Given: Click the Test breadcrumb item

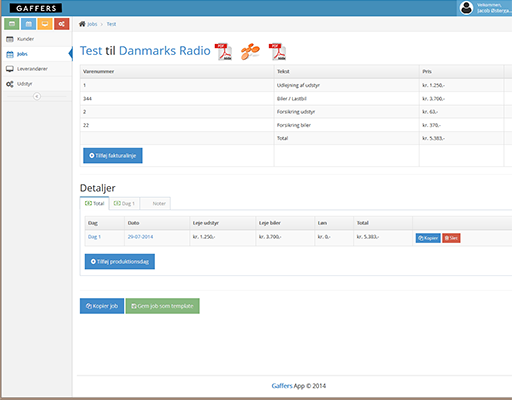Looking at the screenshot, I should [111, 24].
